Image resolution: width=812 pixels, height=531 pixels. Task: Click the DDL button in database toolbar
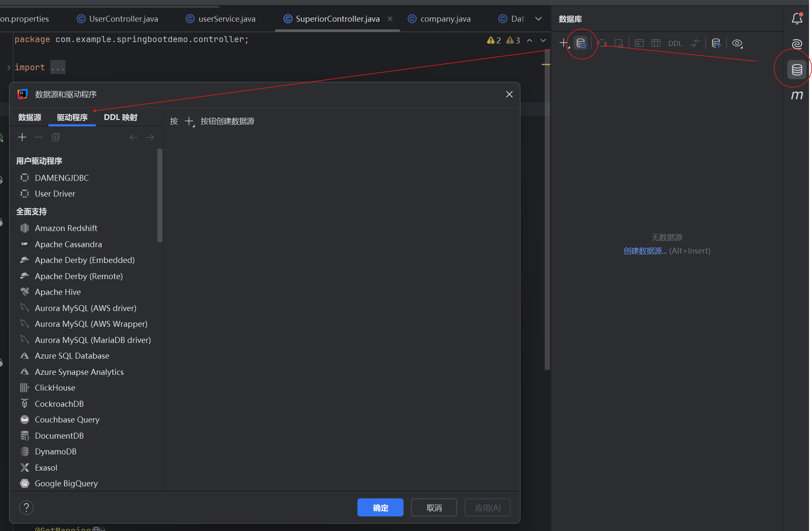(675, 43)
